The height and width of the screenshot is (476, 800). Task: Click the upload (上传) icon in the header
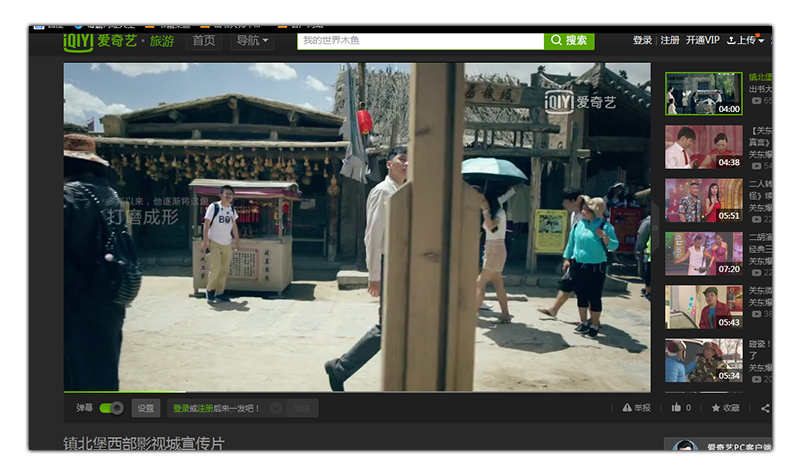pyautogui.click(x=731, y=41)
